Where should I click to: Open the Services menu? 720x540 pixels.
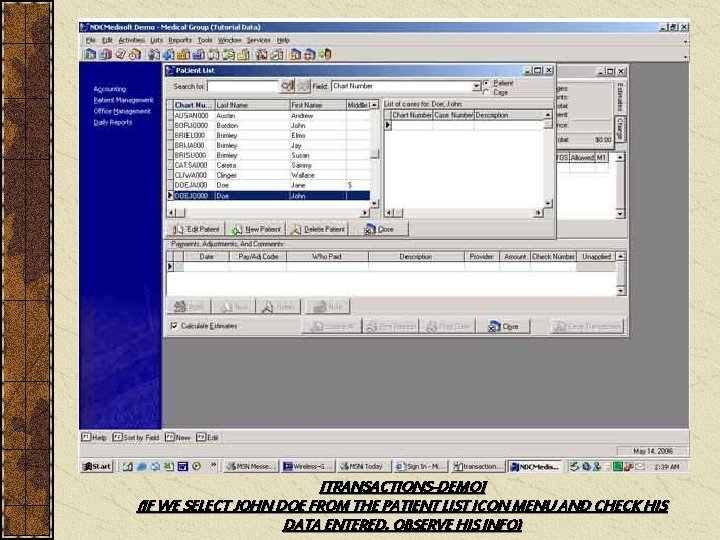point(259,40)
